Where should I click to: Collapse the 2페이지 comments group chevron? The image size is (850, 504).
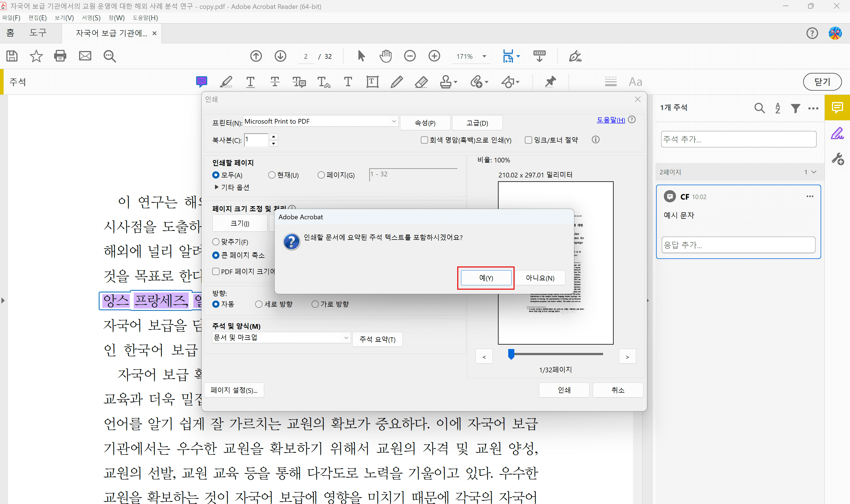point(814,172)
